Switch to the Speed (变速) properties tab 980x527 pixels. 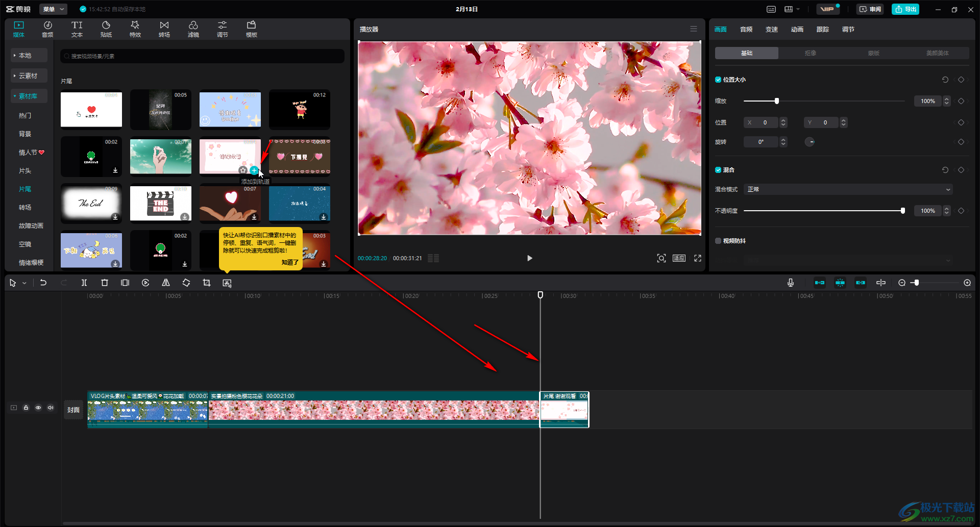click(x=772, y=30)
